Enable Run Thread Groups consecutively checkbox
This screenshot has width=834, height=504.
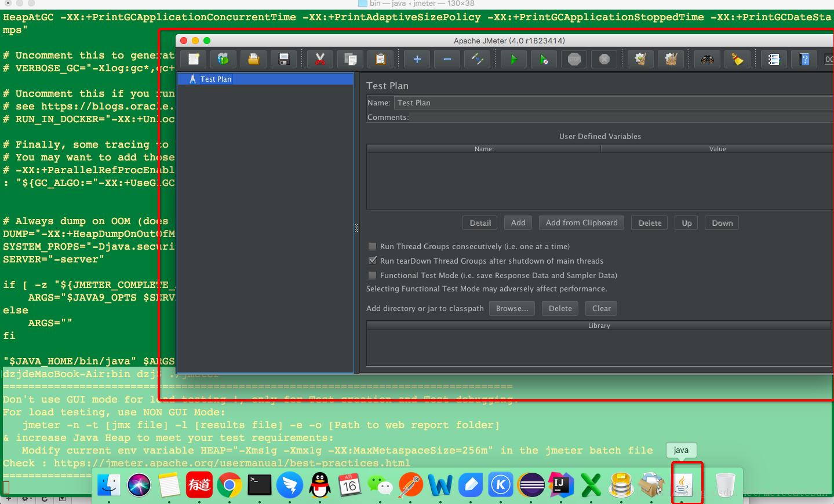coord(373,246)
